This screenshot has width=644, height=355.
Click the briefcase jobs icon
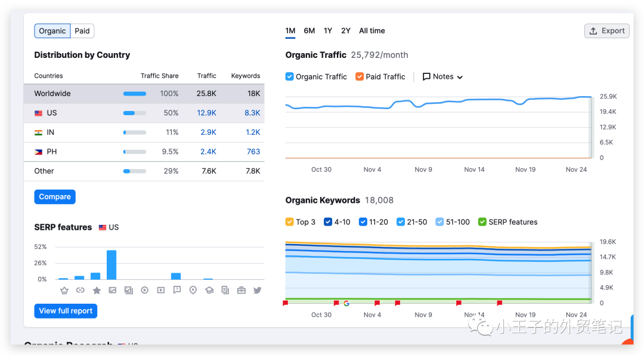(x=241, y=291)
